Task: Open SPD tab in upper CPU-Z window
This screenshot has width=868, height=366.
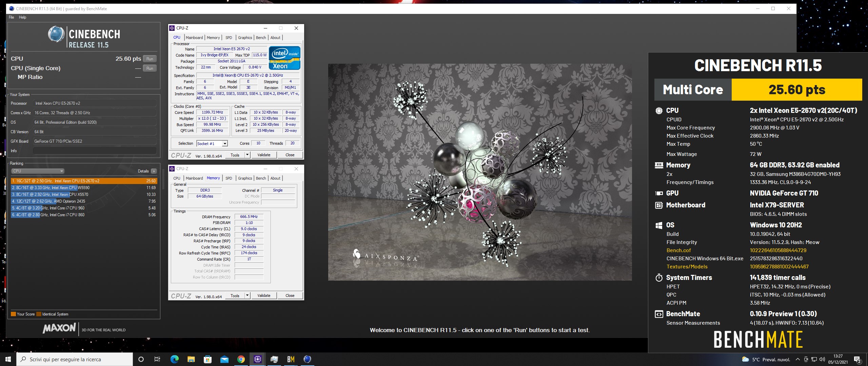Action: tap(229, 38)
